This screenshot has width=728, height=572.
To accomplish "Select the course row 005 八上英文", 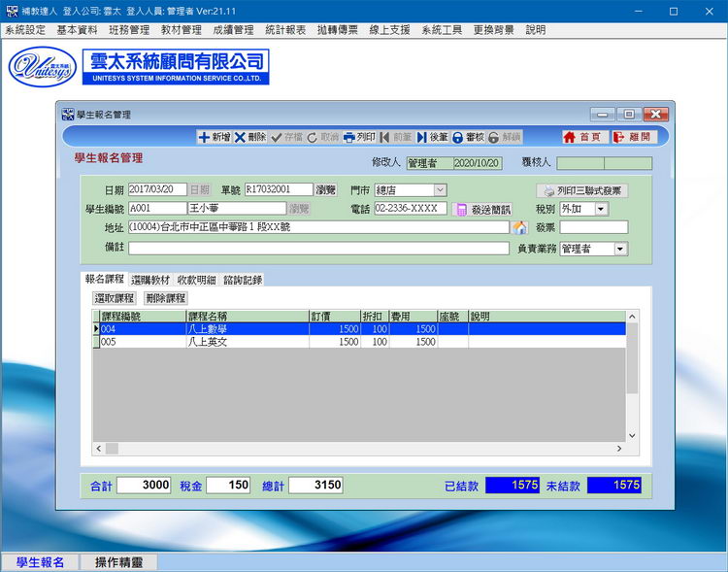I will pyautogui.click(x=359, y=342).
